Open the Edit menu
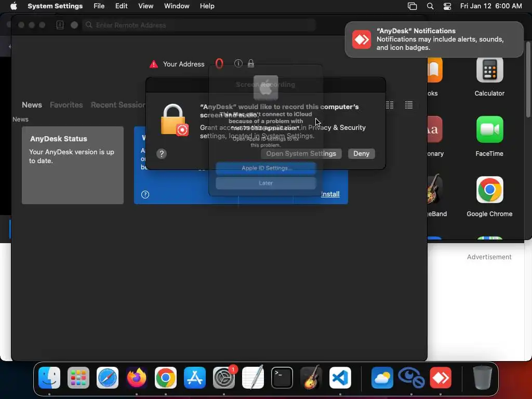 122,6
